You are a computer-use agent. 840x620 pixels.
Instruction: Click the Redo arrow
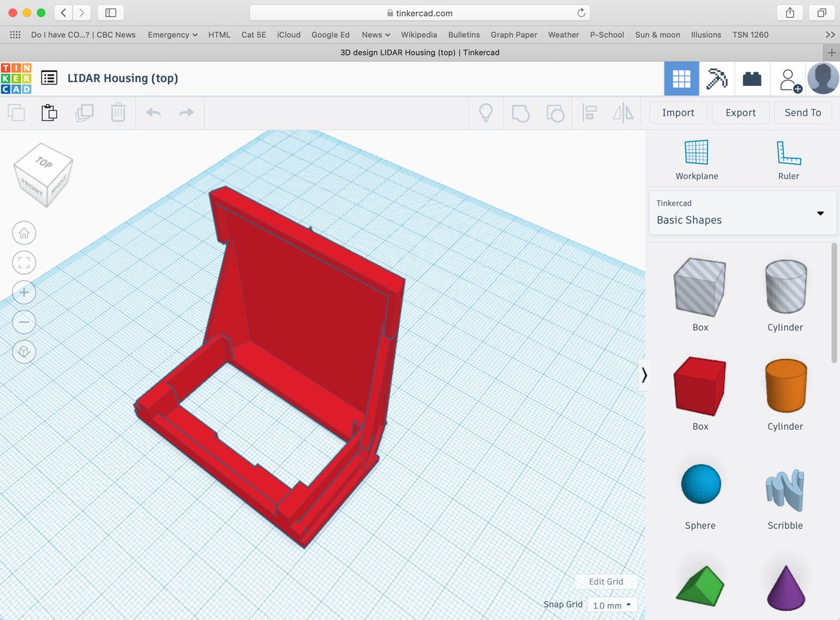[x=186, y=113]
